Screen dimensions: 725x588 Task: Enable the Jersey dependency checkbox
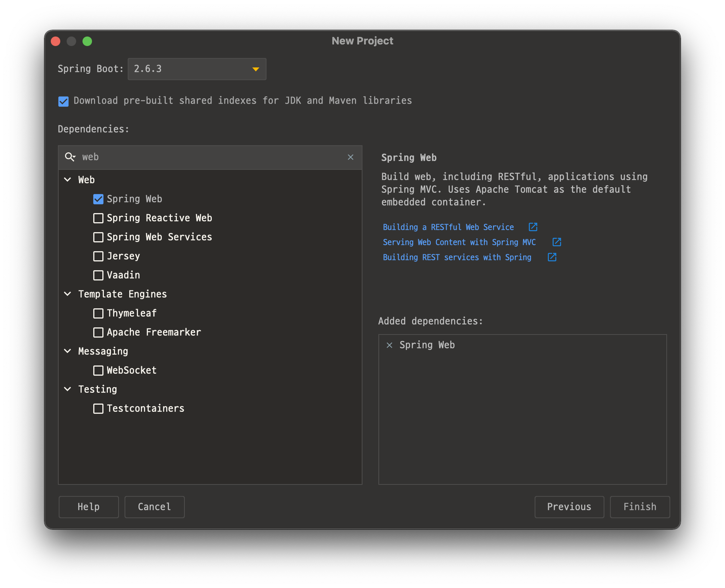98,256
